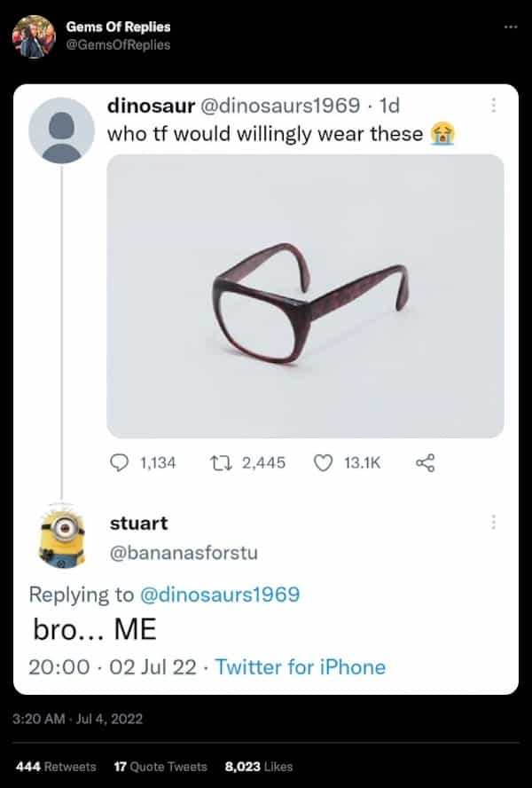Expand more options on stuart's reply

coord(494,523)
